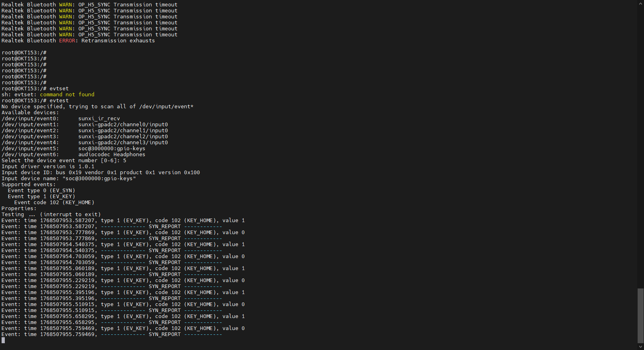
Task: Click the scrollbar up arrow
Action: [640, 4]
